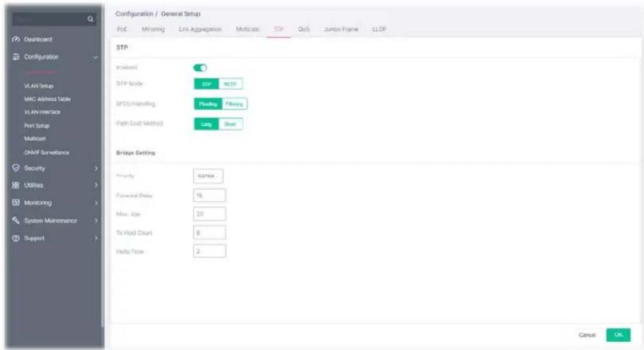Open the highlighted General Setup sidebar item
644x350 pixels.
click(40, 73)
